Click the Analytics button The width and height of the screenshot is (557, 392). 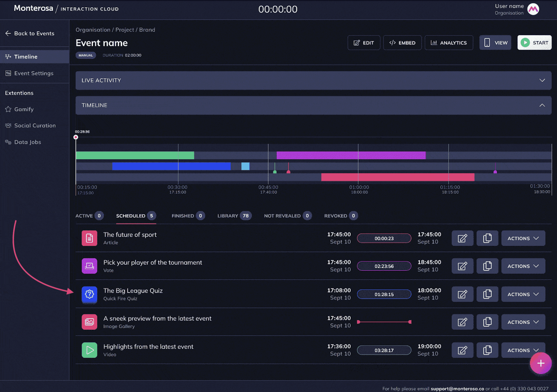click(449, 43)
